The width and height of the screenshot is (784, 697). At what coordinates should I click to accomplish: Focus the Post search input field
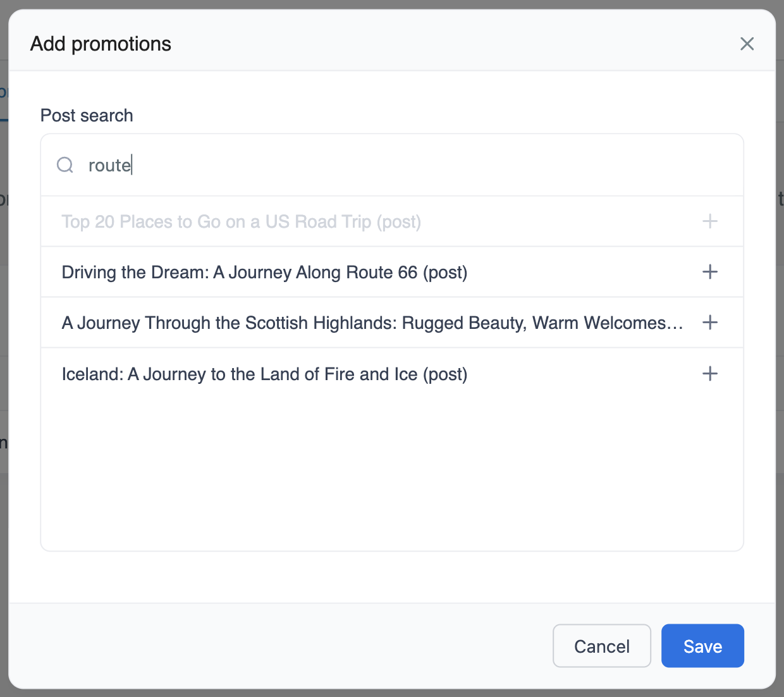pos(405,165)
